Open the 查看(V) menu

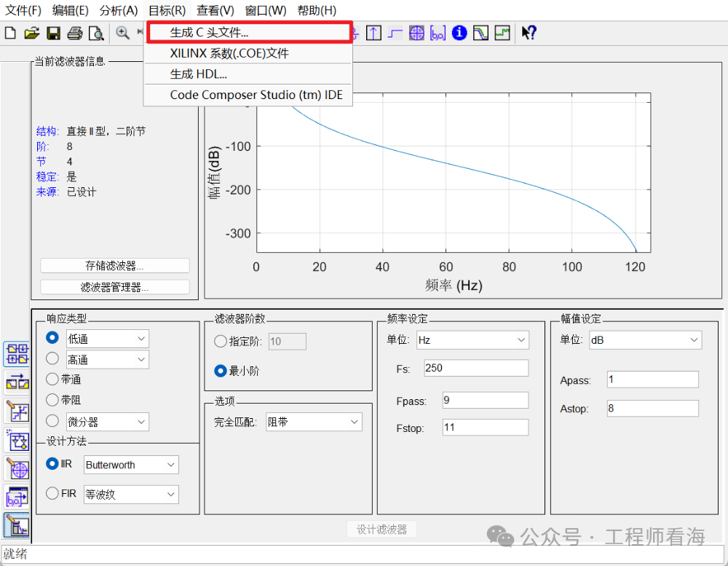[x=215, y=10]
